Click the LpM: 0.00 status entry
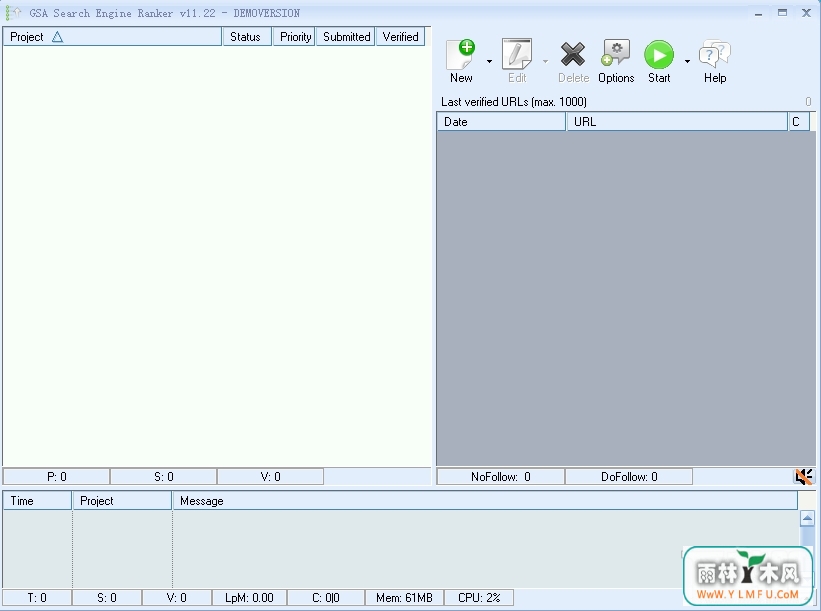 tap(249, 597)
